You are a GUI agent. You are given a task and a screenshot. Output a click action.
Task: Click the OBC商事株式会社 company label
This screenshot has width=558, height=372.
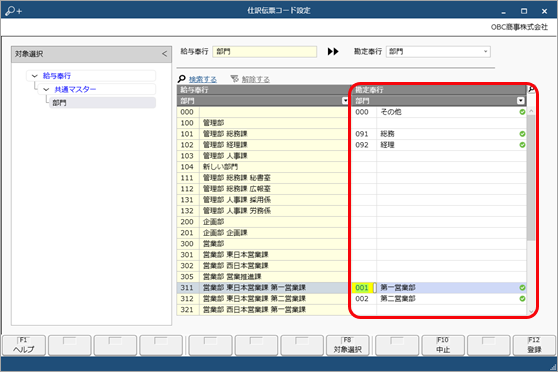tap(519, 27)
